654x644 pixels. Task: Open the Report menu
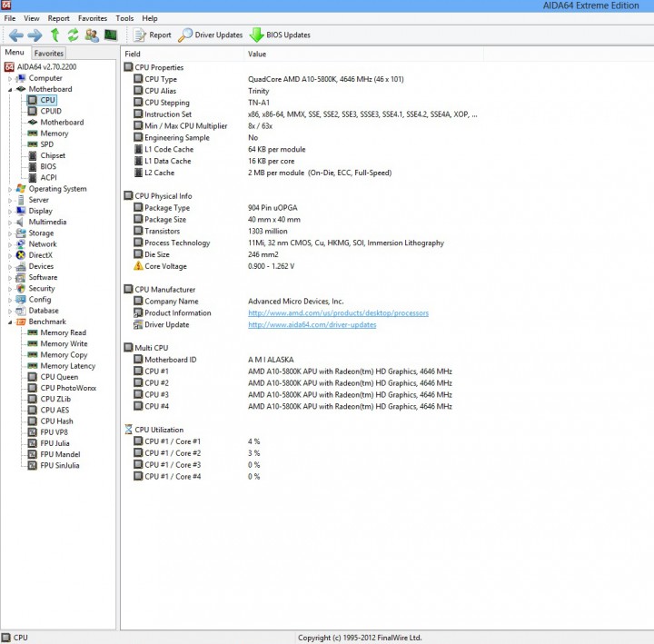pyautogui.click(x=58, y=18)
